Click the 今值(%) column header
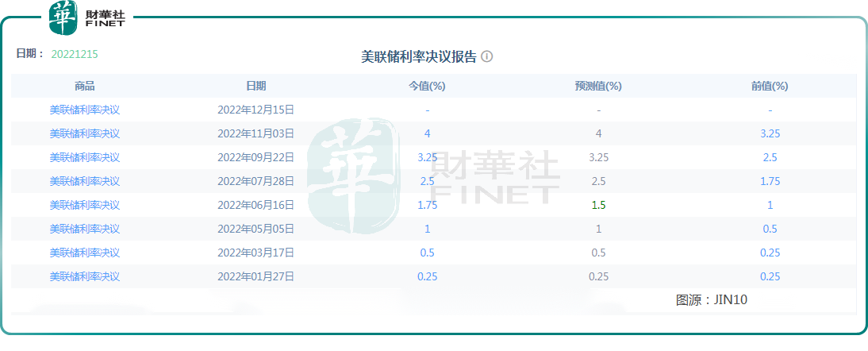This screenshot has width=868, height=351. tap(428, 87)
